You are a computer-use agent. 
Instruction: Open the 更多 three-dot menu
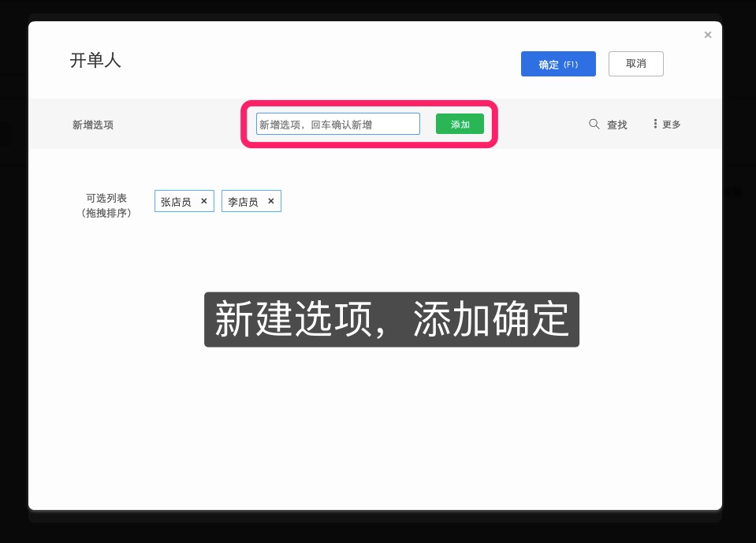tap(667, 125)
